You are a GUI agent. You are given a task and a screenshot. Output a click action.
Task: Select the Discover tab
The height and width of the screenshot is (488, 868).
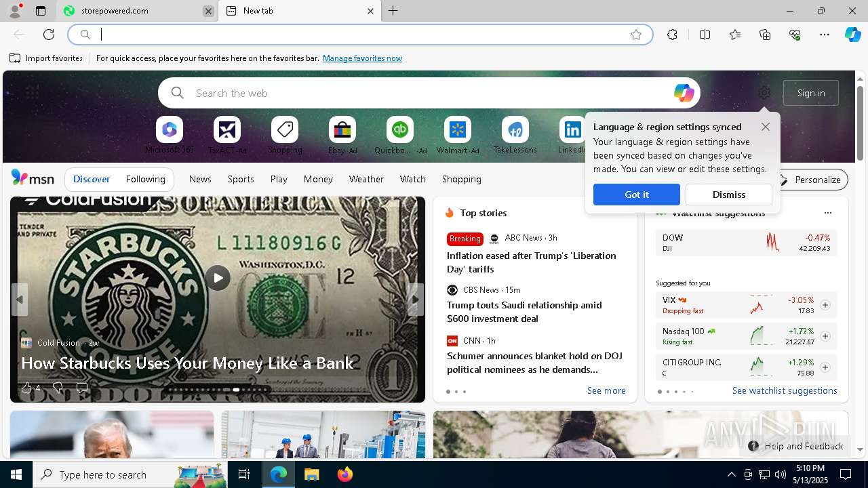pyautogui.click(x=92, y=179)
